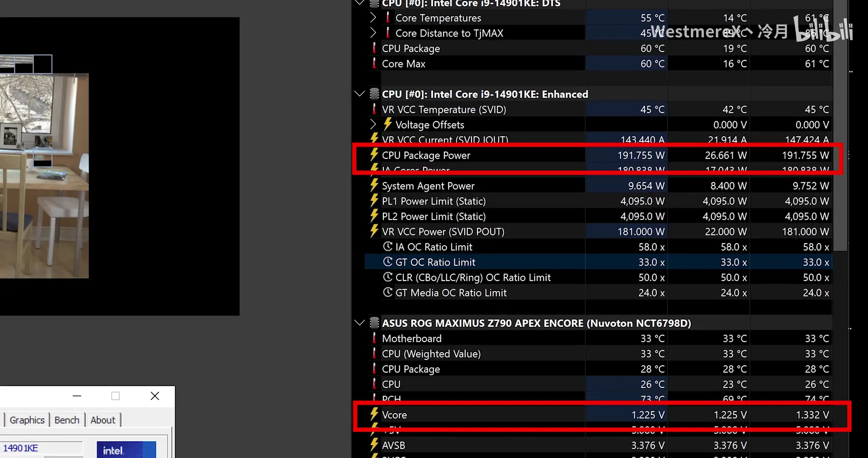This screenshot has width=868, height=458.
Task: Click the thermometer icon beside Motherboard
Action: (374, 338)
